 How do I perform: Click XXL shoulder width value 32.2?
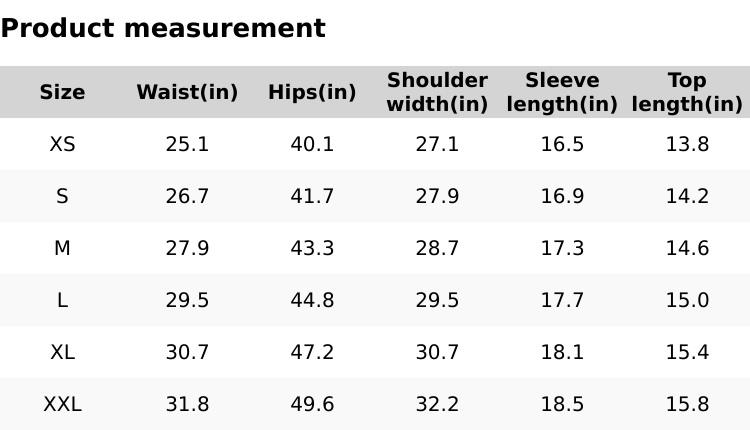[437, 404]
